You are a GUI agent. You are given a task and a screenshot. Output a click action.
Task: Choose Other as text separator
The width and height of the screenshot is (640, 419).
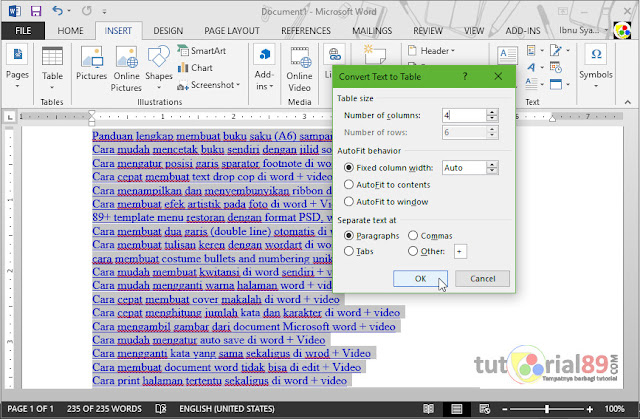427,251
